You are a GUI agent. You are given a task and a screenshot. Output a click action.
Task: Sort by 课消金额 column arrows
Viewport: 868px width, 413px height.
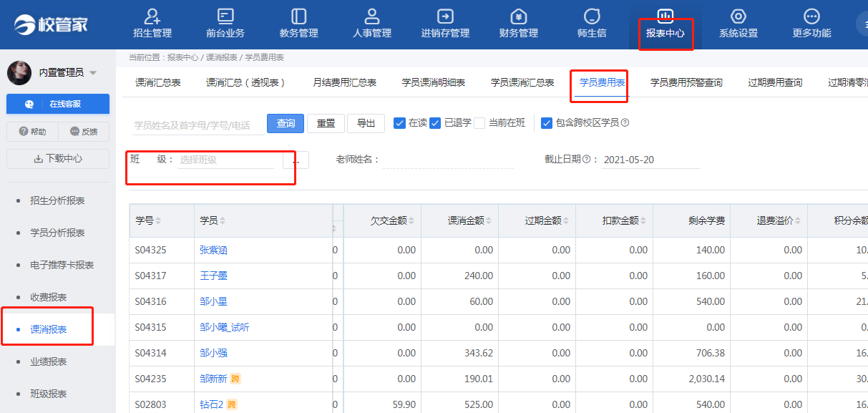489,220
